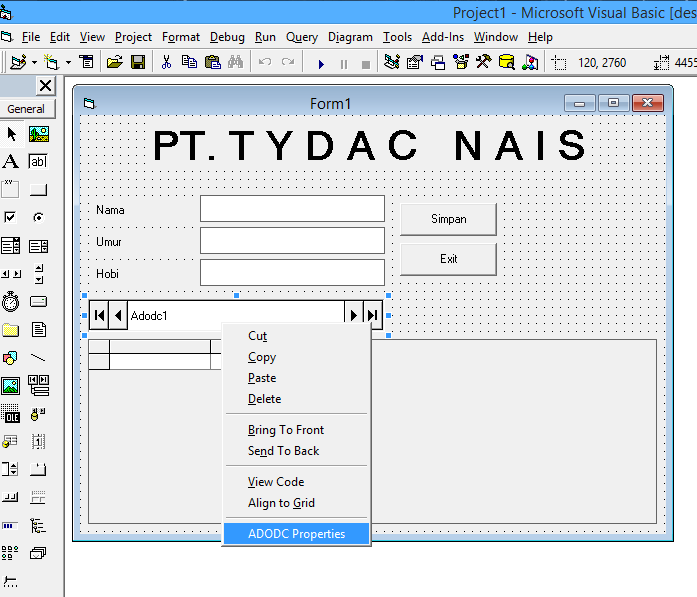Choose Delete in the context menu
The image size is (697, 597).
click(296, 399)
